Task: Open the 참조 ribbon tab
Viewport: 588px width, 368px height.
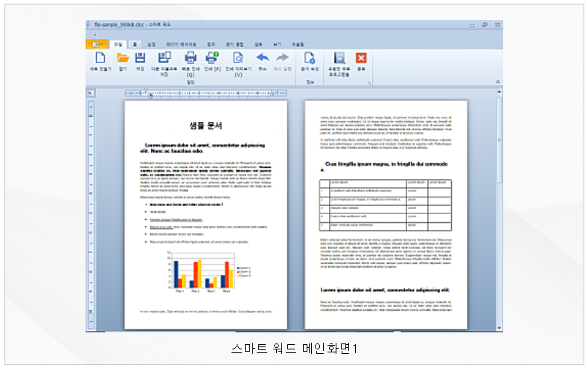Action: (x=211, y=45)
